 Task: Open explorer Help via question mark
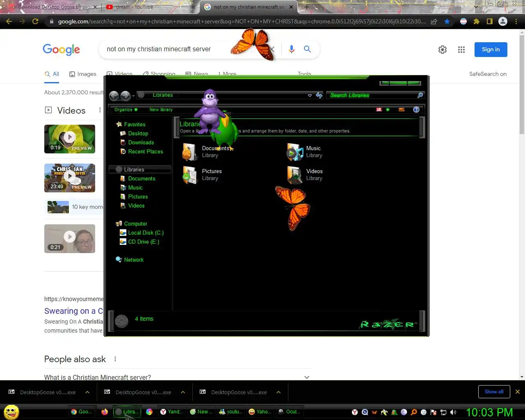tap(416, 110)
